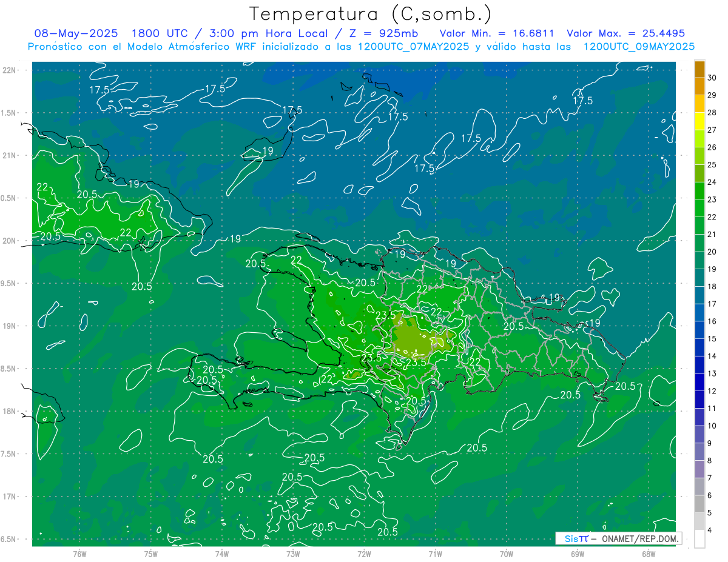Pick the blue swatch between 15 and 16
The width and height of the screenshot is (728, 562).
(699, 330)
